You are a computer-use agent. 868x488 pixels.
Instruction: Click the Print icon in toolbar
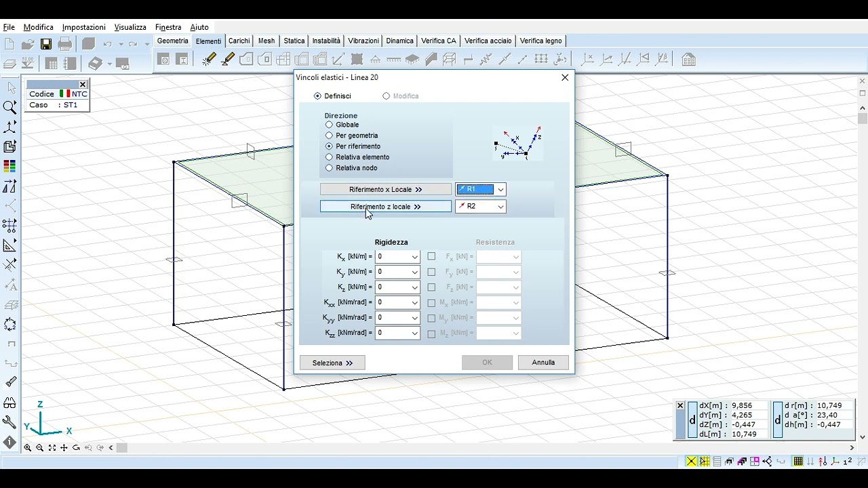[x=65, y=44]
